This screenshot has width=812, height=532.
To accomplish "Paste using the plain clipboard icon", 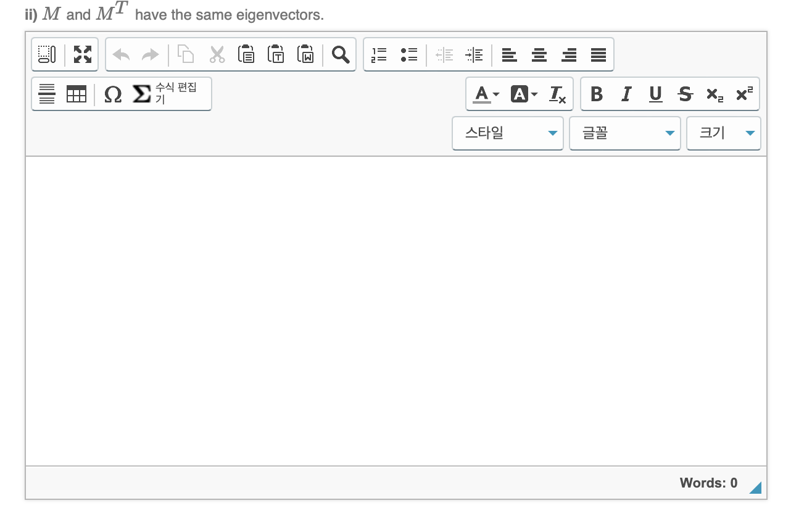I will [x=246, y=54].
